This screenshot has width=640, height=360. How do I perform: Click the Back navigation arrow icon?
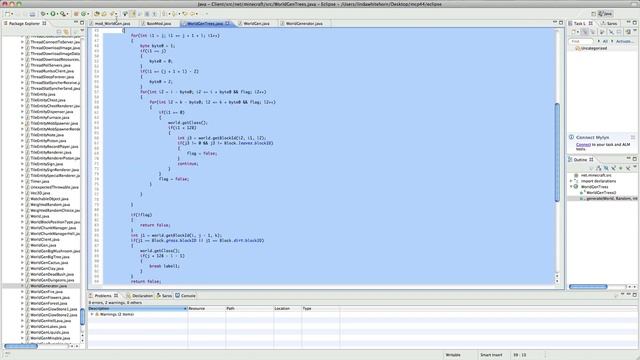(x=193, y=13)
